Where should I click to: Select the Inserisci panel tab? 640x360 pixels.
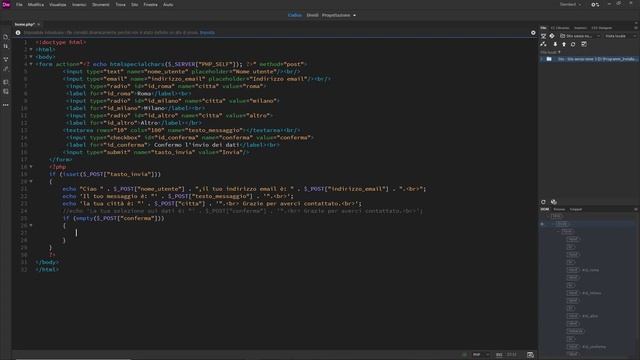point(580,28)
